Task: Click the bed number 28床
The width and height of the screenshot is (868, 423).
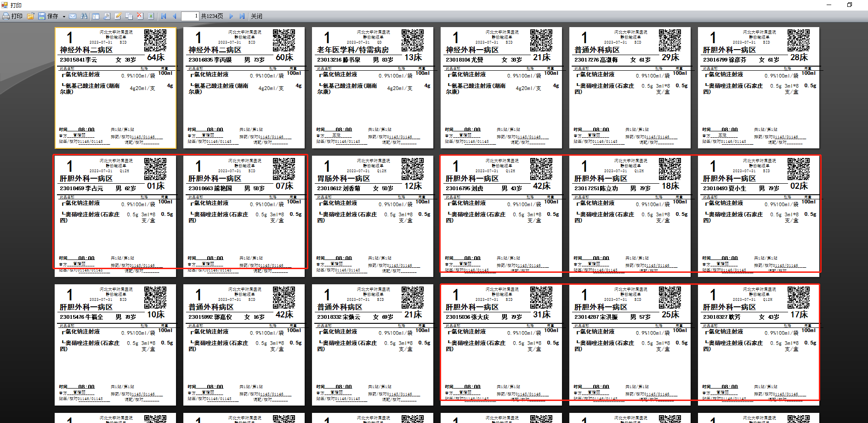Action: [x=799, y=57]
